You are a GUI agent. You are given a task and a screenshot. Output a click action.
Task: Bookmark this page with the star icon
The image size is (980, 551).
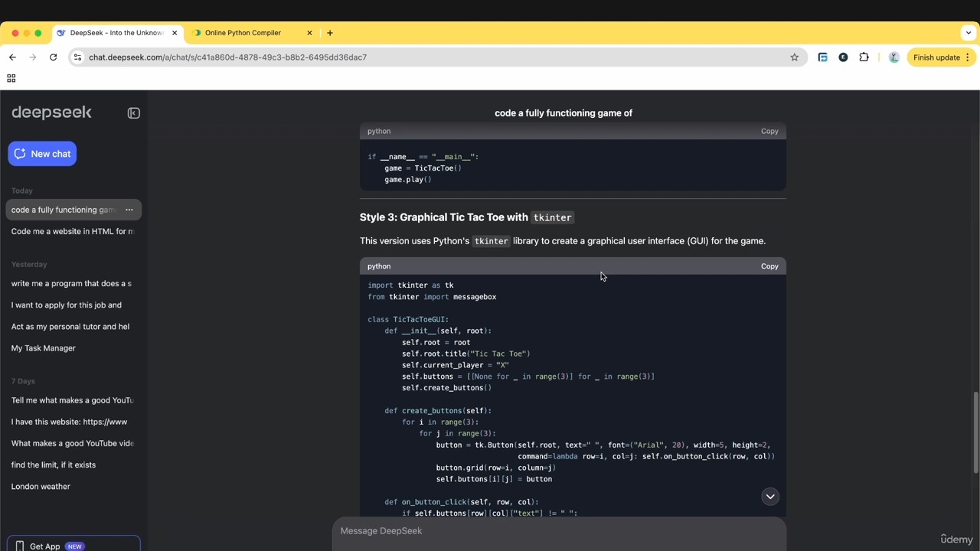click(x=794, y=57)
